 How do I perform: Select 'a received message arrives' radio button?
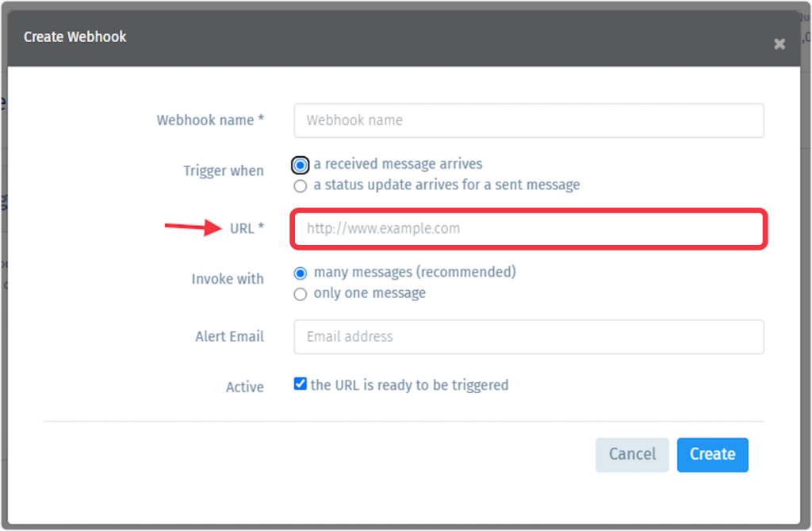(x=301, y=165)
